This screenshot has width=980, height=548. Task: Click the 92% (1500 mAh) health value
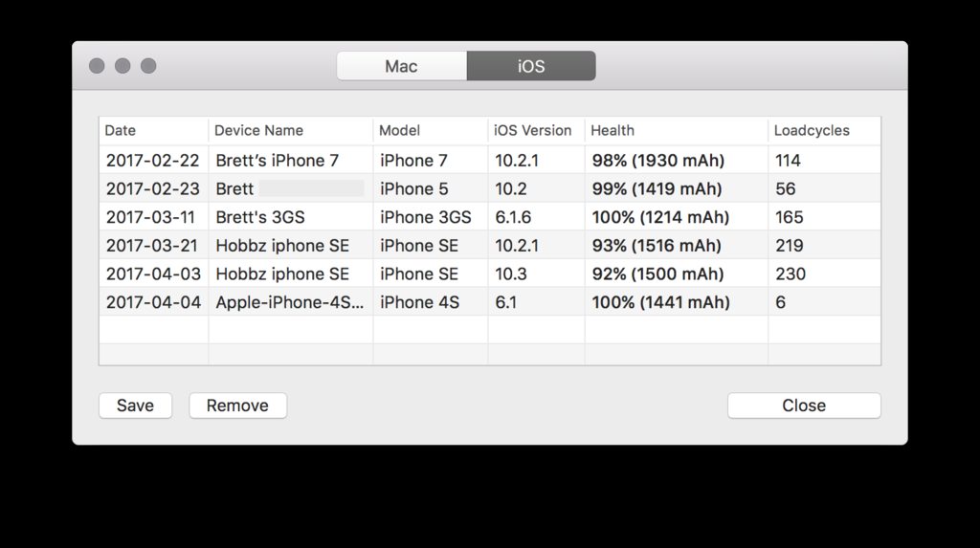click(x=657, y=274)
